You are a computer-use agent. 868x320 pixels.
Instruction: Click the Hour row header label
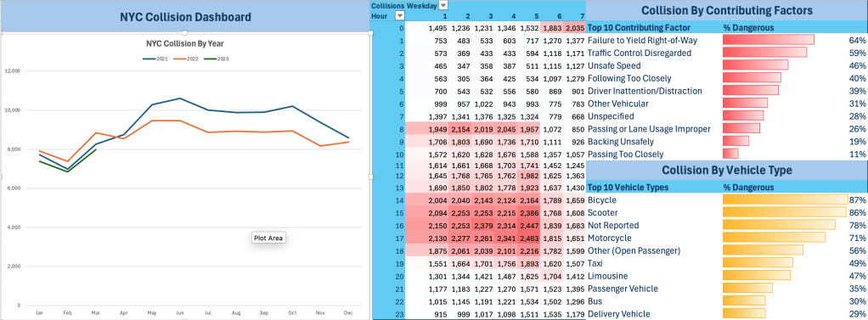coord(379,16)
